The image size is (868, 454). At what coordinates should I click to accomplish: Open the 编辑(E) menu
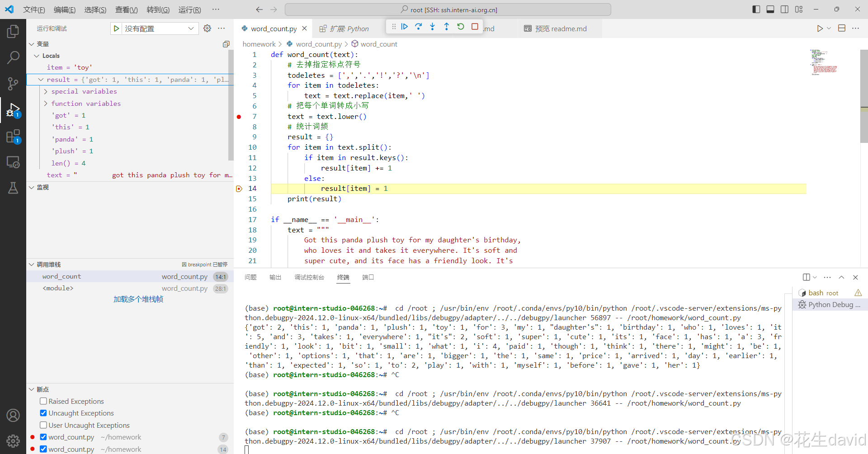click(x=65, y=9)
